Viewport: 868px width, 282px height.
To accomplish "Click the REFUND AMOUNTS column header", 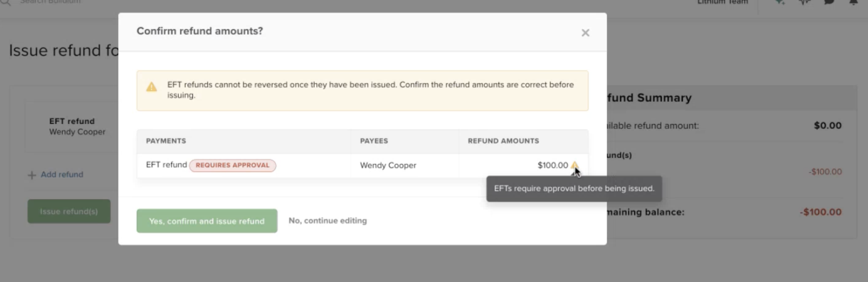I will click(503, 141).
